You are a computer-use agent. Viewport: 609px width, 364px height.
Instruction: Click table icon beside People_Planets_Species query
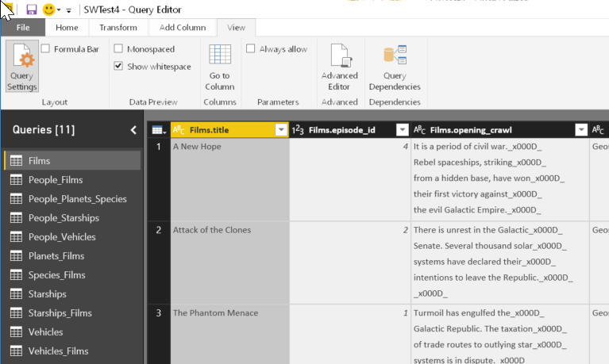tap(16, 199)
